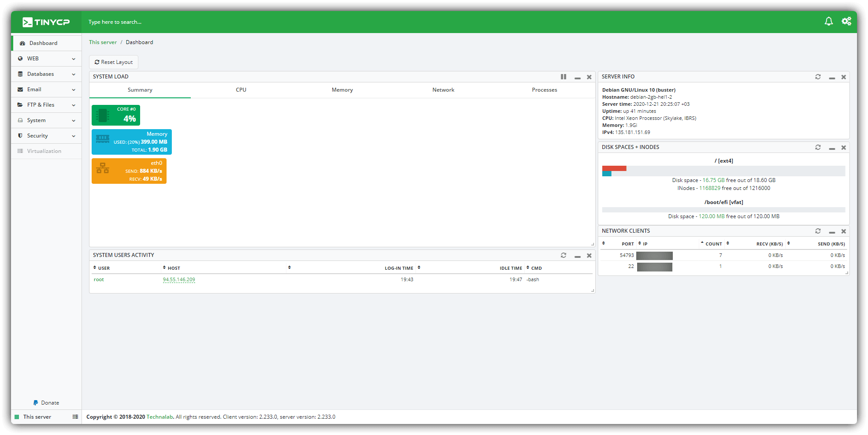Close Disk Spaces + Inodes panel
Screen dimensions: 868x435
click(843, 148)
